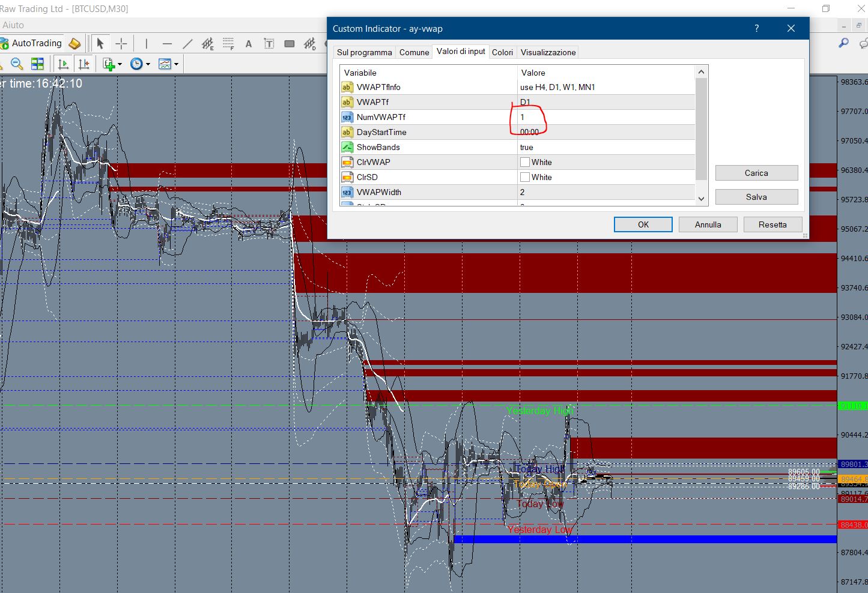Click the Resetta button
The image size is (868, 593).
tap(772, 224)
